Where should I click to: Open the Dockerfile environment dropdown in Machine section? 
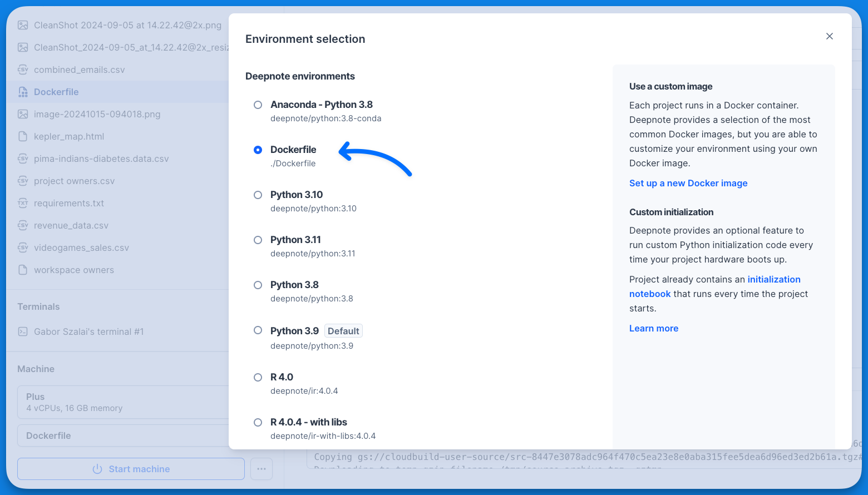click(123, 435)
